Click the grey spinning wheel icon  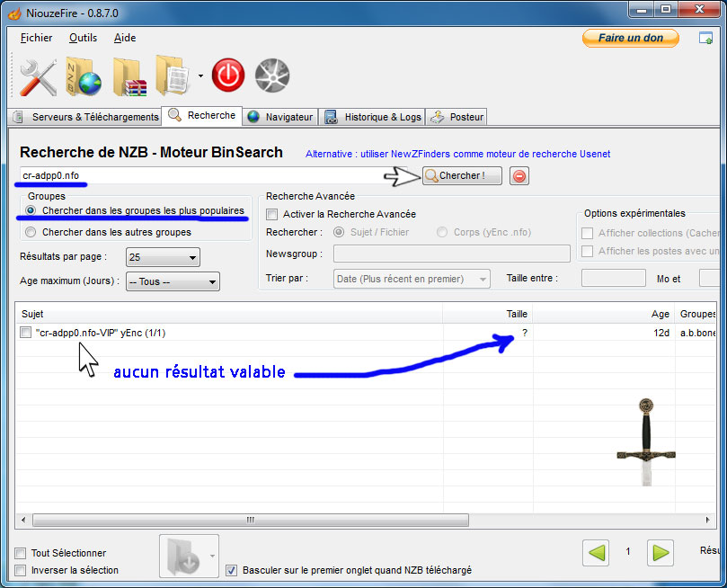[x=272, y=76]
